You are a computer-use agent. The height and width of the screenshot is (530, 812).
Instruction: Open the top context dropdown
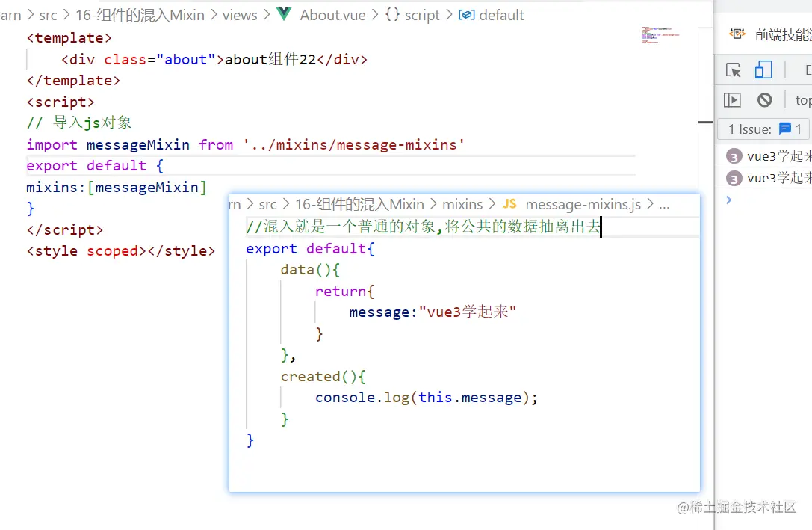(x=803, y=100)
